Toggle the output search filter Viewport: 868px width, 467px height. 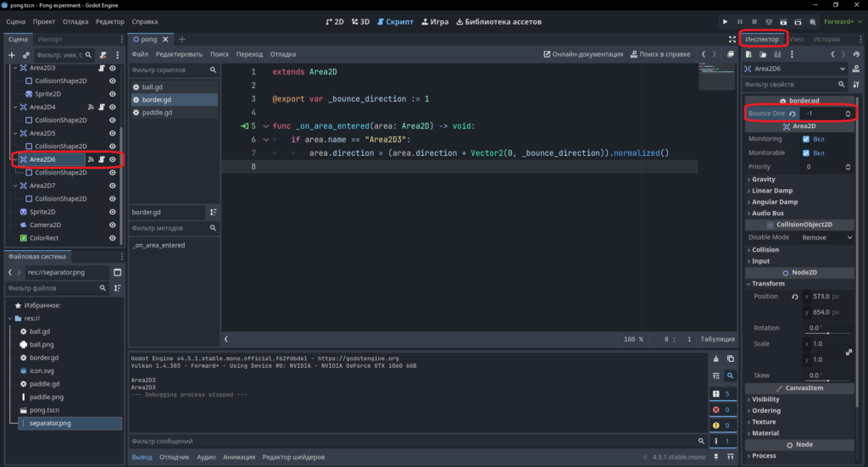point(731,375)
